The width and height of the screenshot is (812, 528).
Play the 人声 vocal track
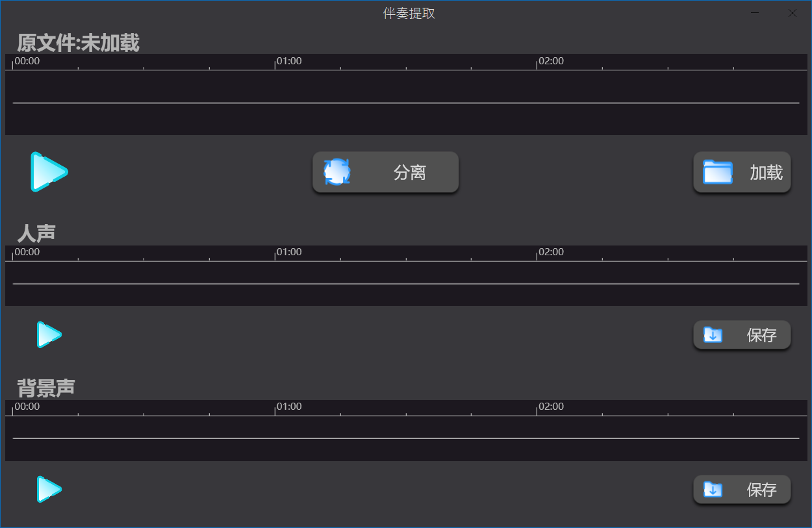click(x=49, y=335)
